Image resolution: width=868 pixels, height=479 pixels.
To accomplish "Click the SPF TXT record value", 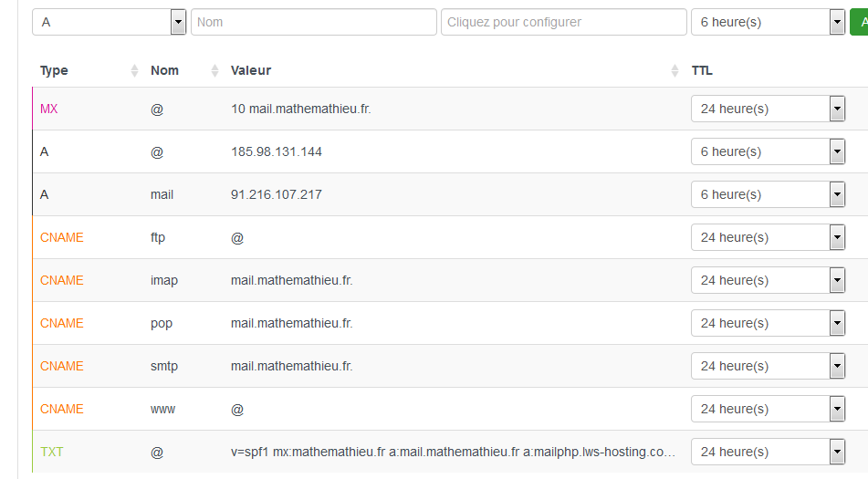I will coord(454,452).
